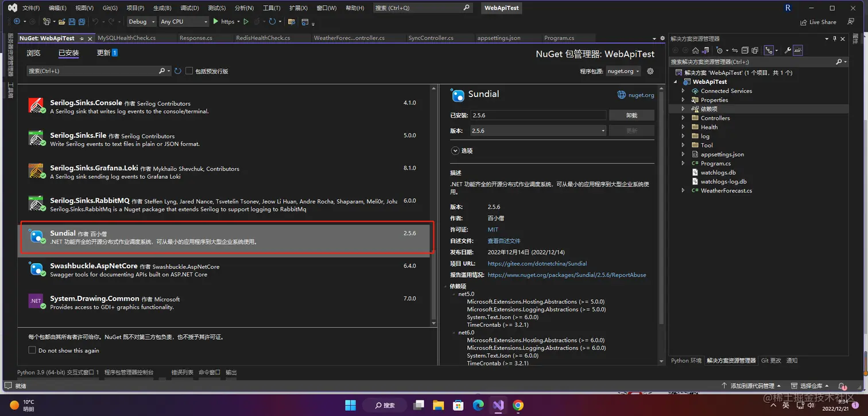Click show all files icon
This screenshot has width=868, height=416.
pyautogui.click(x=755, y=51)
